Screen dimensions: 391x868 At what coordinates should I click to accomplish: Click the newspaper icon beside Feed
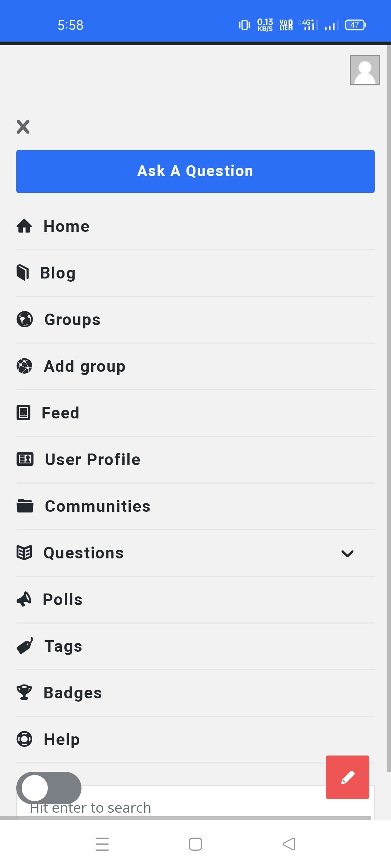click(x=24, y=413)
